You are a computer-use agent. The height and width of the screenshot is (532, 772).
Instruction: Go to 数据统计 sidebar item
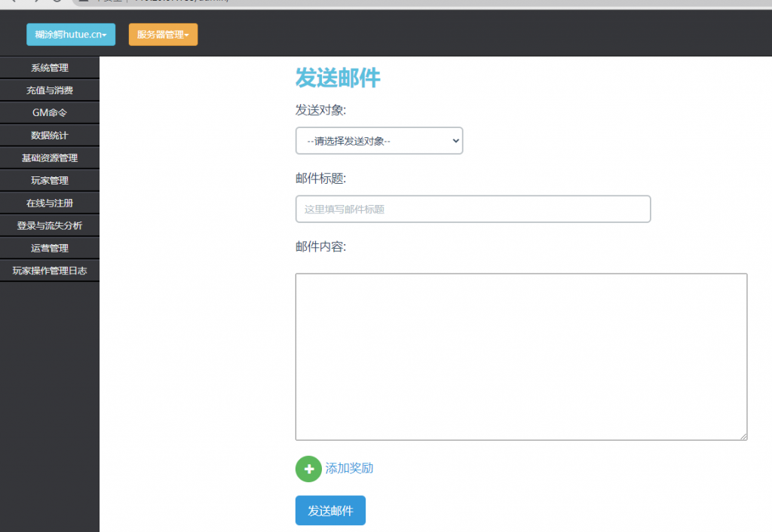pyautogui.click(x=50, y=136)
